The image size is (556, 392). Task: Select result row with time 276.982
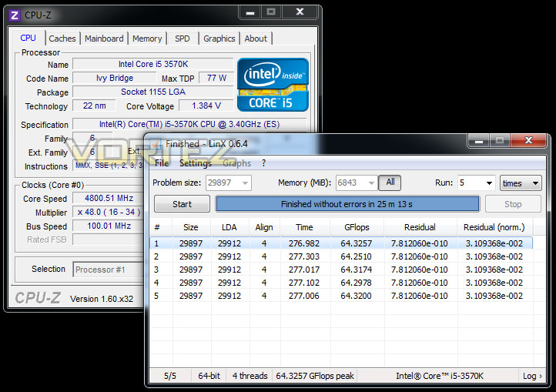(x=341, y=243)
